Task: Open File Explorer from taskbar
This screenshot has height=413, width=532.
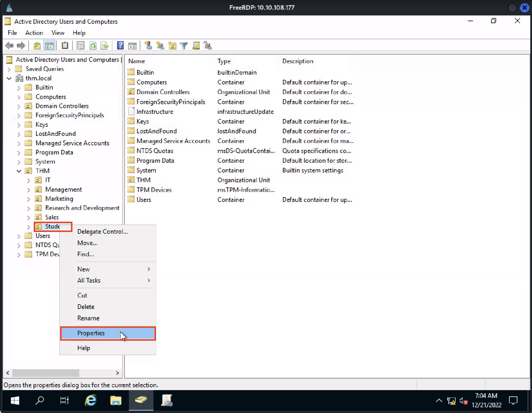Action: click(x=116, y=400)
